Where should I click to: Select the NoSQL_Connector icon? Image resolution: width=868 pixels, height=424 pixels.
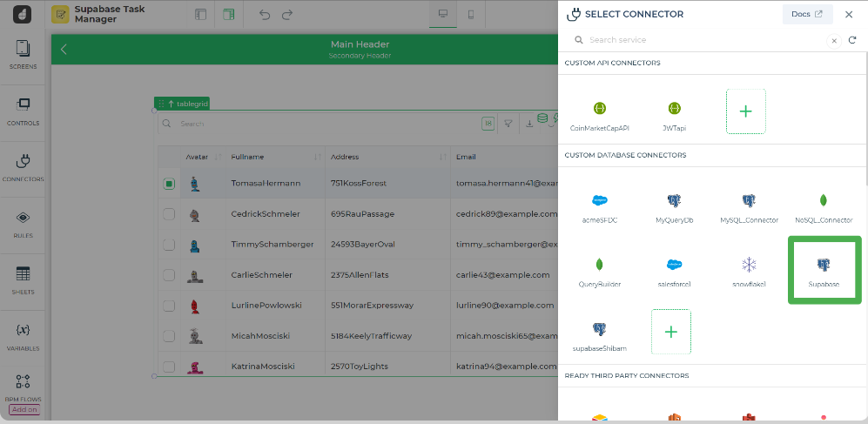[823, 205]
